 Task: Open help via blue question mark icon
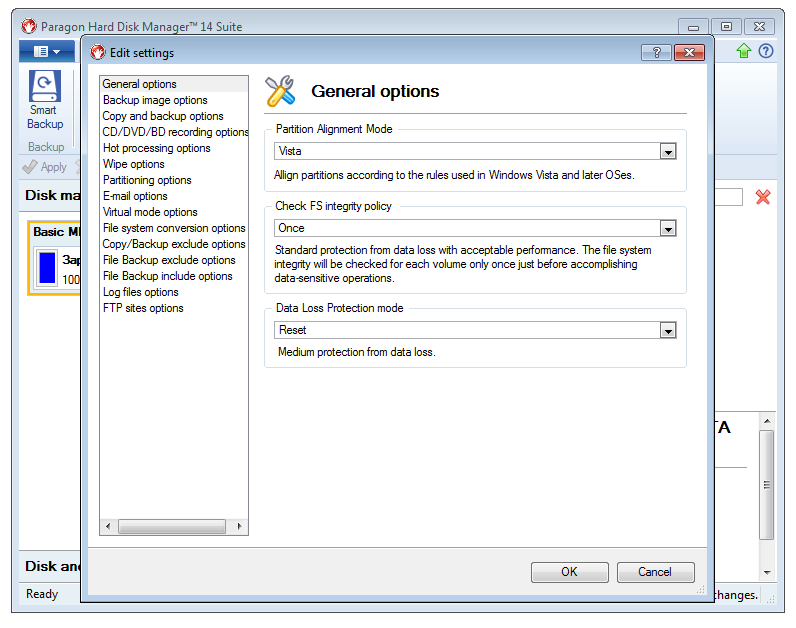[766, 51]
